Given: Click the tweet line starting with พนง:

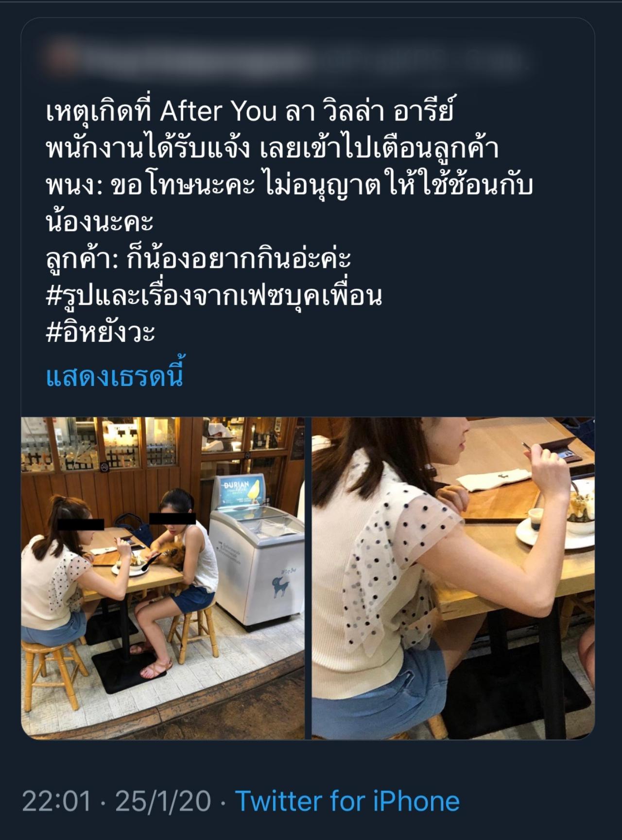Looking at the screenshot, I should (x=290, y=185).
